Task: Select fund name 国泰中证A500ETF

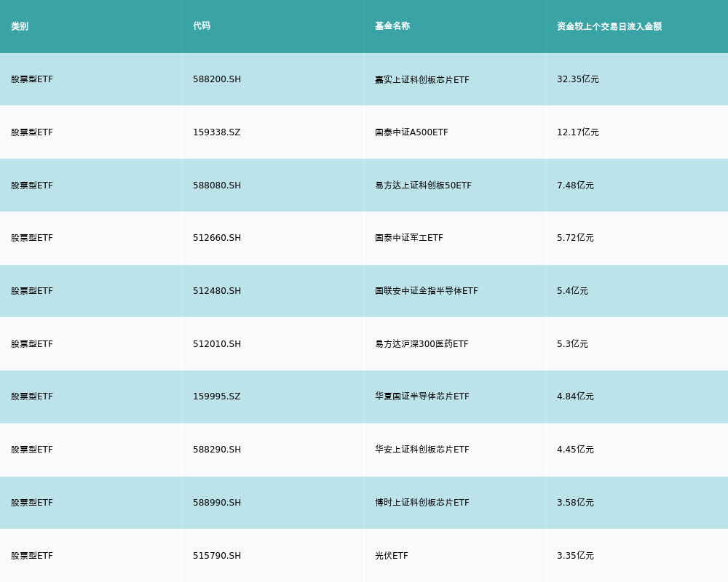Action: click(411, 132)
